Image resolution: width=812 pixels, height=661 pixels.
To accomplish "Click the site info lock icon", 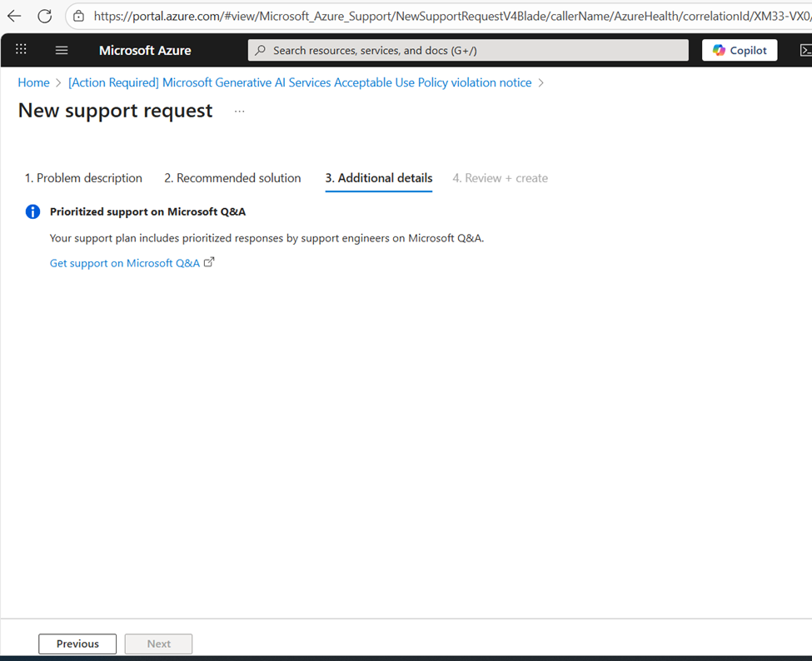I will coord(79,16).
